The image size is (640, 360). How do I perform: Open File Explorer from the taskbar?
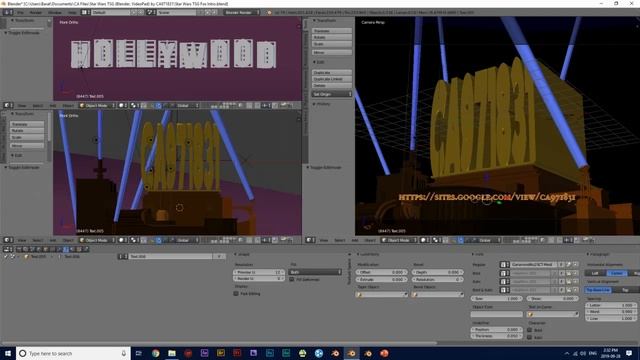coord(172,353)
